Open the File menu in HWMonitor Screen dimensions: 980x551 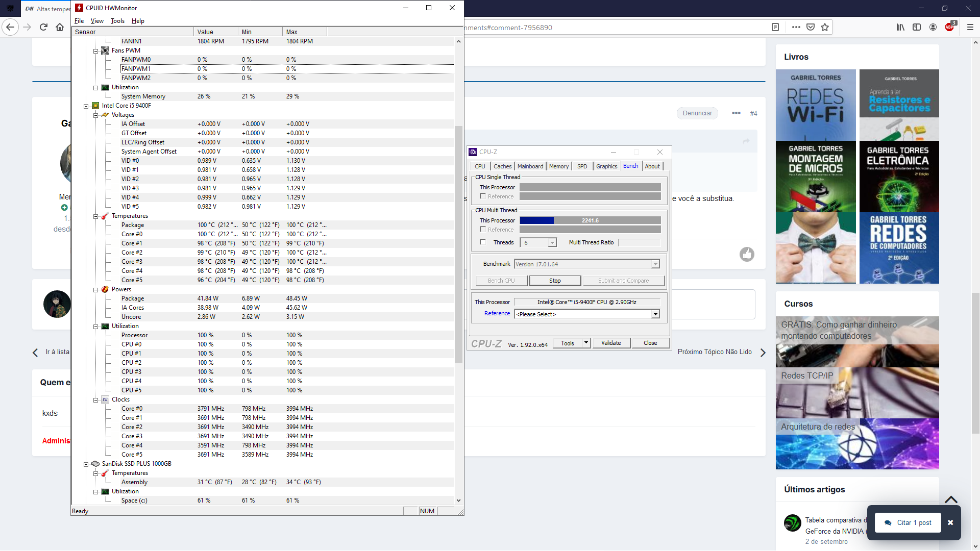[x=79, y=21]
